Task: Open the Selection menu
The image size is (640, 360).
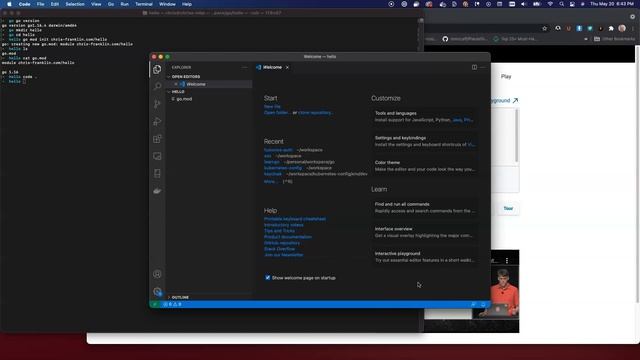Action: click(75, 4)
